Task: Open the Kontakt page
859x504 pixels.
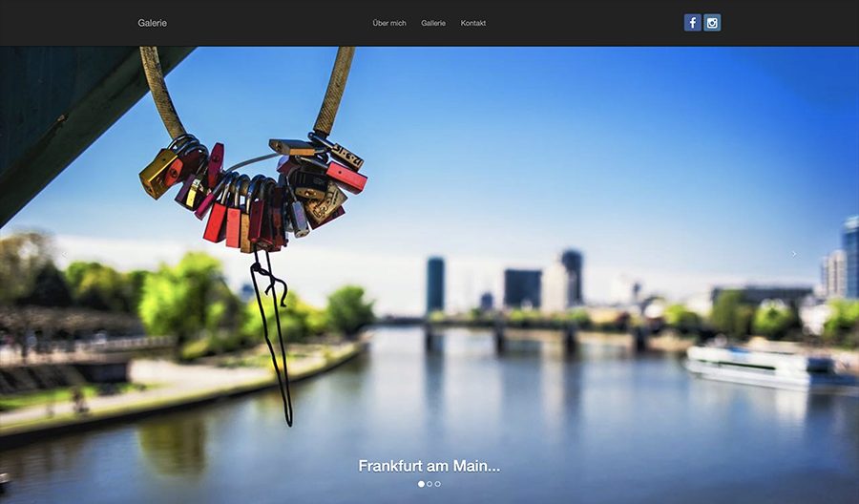Action: tap(473, 23)
